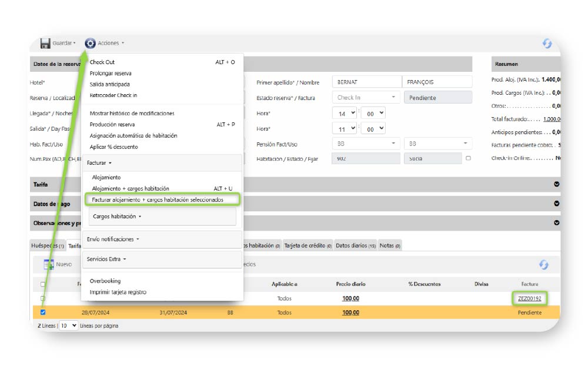Click the Guardar floppy disk icon
This screenshot has height=379, width=588.
[45, 44]
